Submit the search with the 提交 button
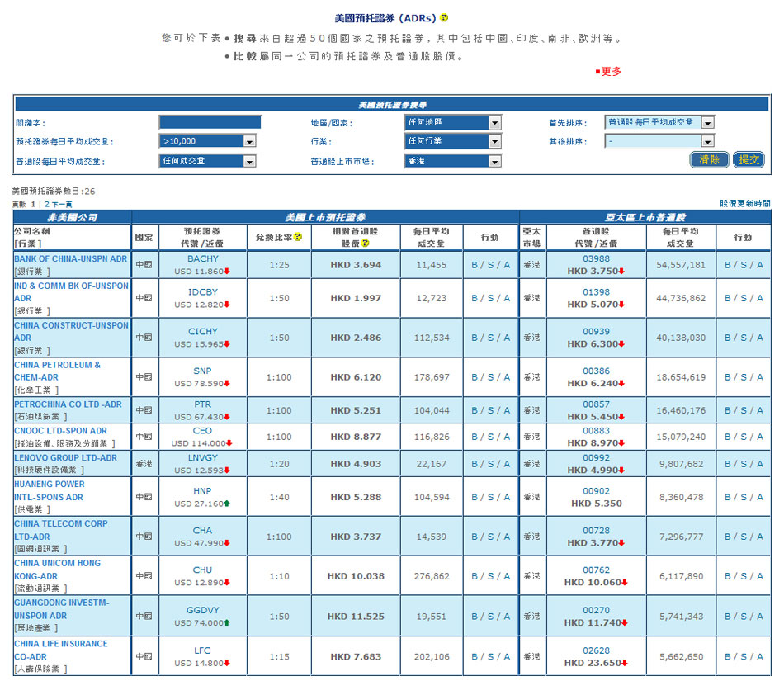This screenshot has height=681, width=784. pyautogui.click(x=749, y=159)
